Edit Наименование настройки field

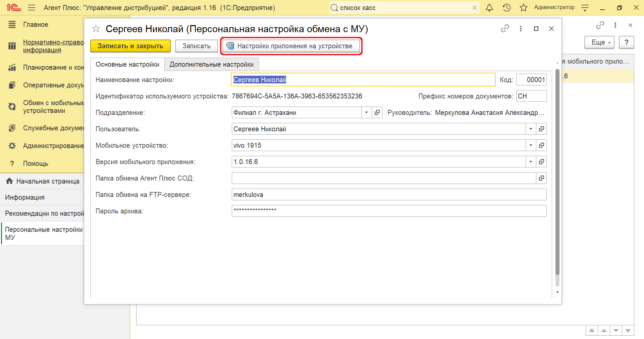point(363,80)
